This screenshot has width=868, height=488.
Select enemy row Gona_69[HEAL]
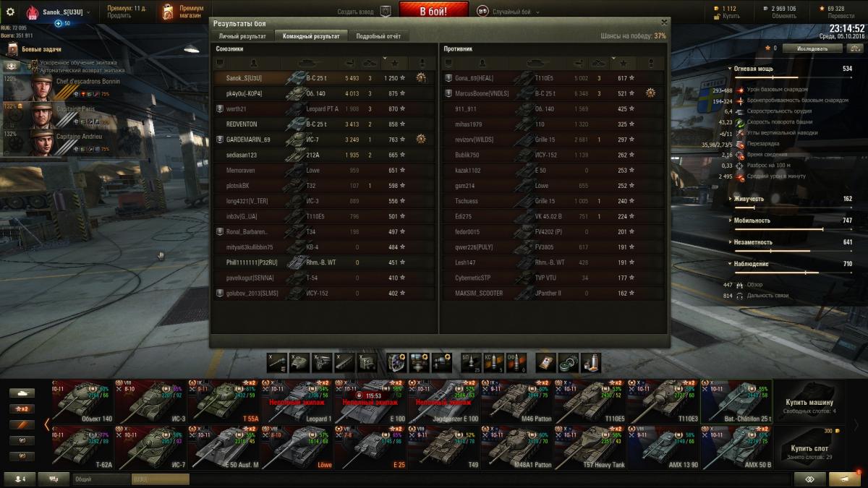tap(553, 78)
